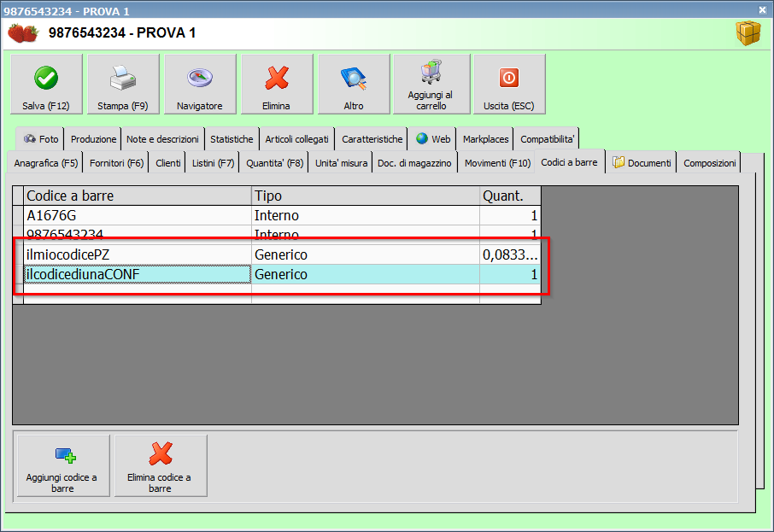Click the ilcodicediunaCONF barcode input cell
The image size is (774, 532).
tap(138, 274)
